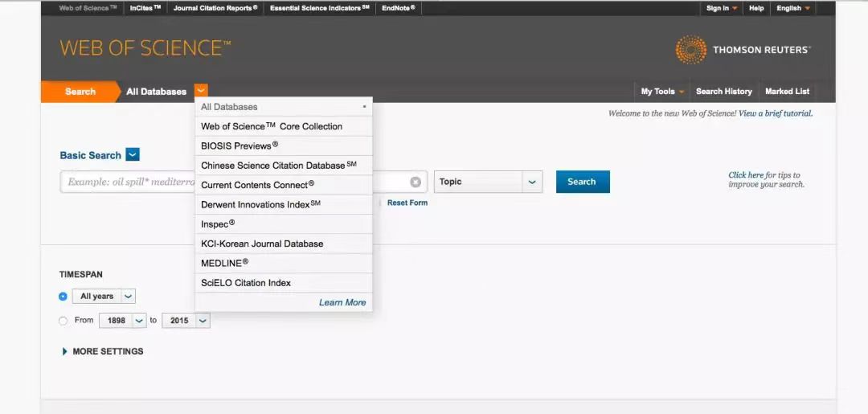Click the Basic Search label
868x414 pixels.
[90, 155]
